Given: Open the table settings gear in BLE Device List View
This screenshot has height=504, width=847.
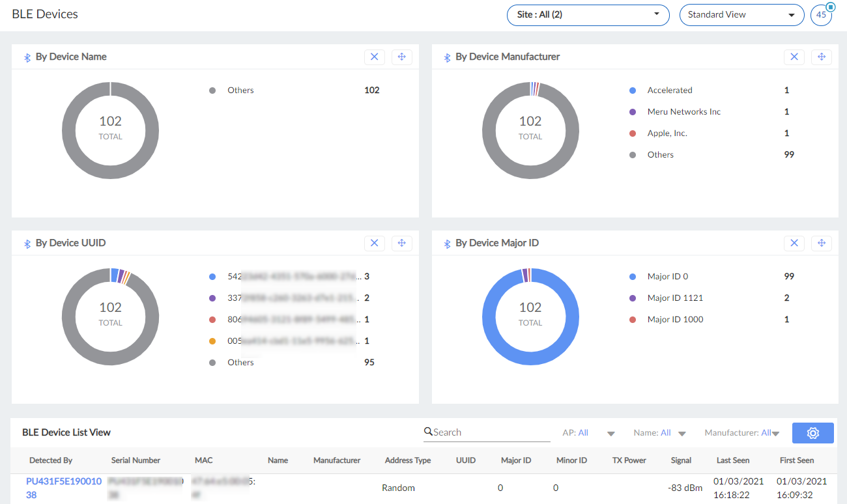Looking at the screenshot, I should pyautogui.click(x=812, y=432).
